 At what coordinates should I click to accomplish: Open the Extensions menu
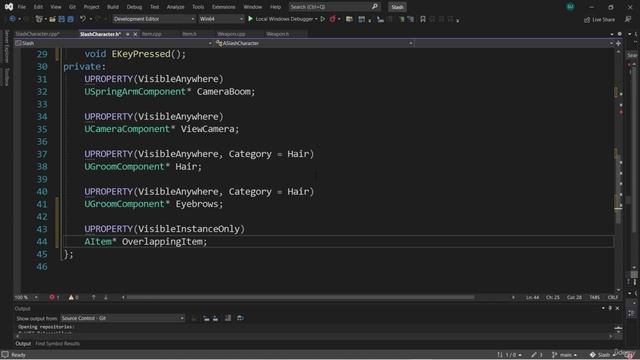224,7
